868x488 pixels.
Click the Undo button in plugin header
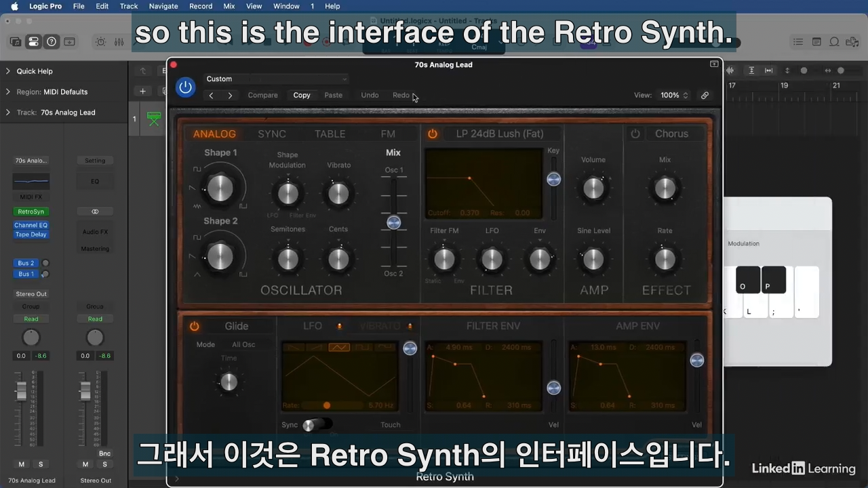tap(370, 96)
